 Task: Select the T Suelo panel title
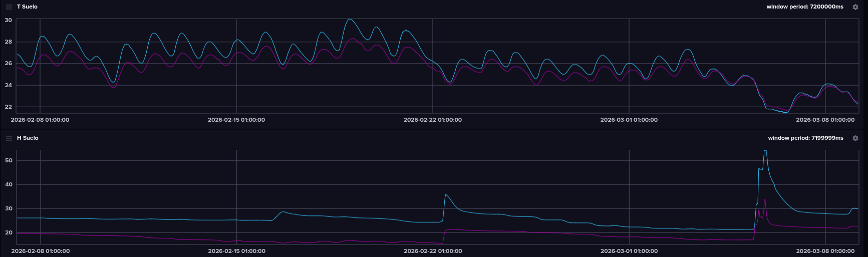[x=27, y=7]
